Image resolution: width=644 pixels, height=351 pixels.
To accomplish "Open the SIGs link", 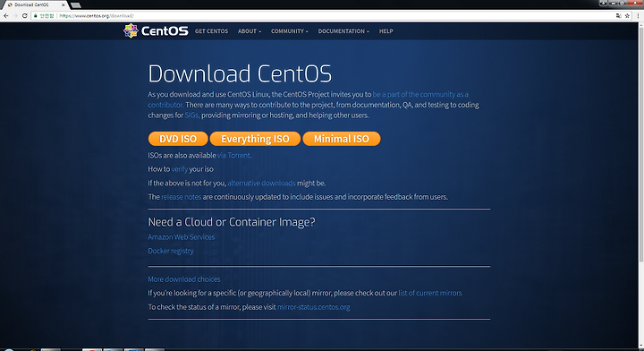I will click(191, 116).
